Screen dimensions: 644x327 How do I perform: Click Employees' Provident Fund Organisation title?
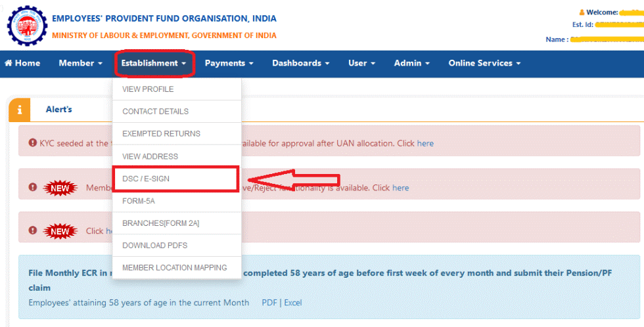164,18
